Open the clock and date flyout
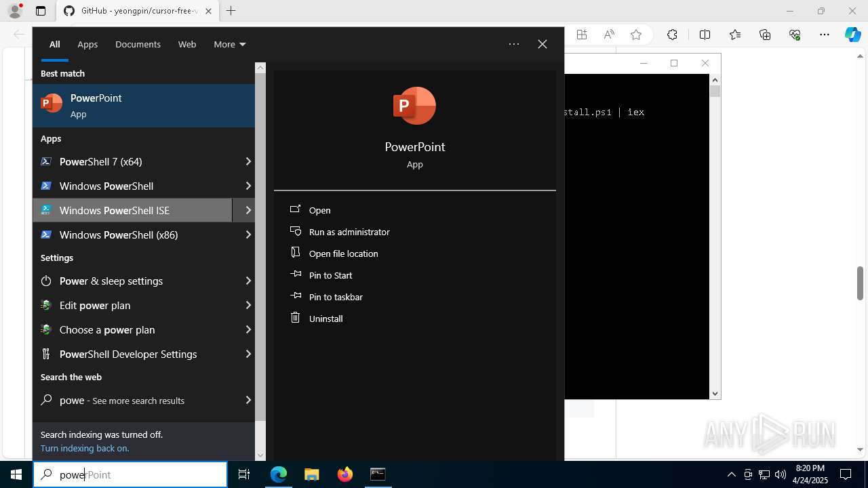 [810, 474]
